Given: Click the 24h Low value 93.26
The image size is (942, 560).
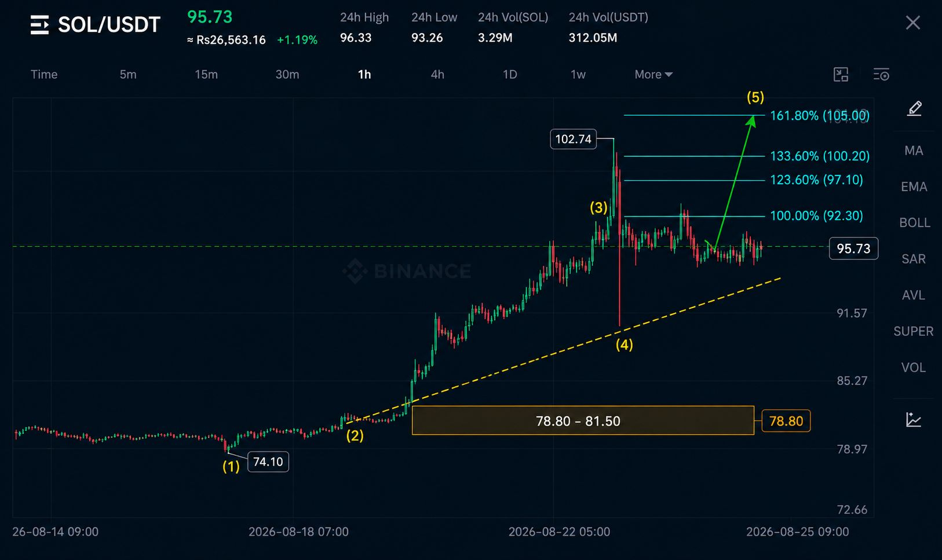Looking at the screenshot, I should tap(427, 38).
